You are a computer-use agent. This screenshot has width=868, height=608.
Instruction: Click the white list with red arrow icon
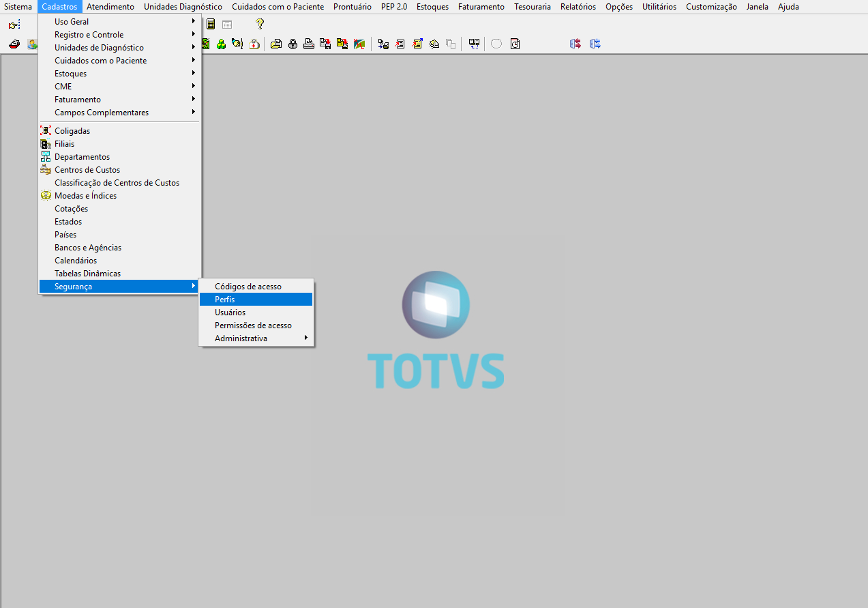[400, 44]
